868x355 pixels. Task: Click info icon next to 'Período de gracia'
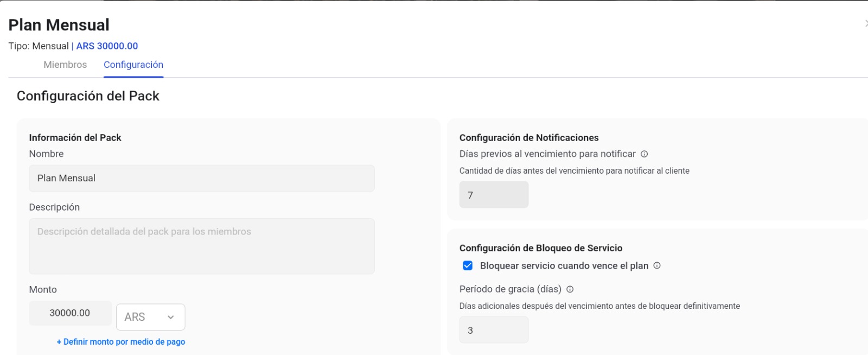570,289
